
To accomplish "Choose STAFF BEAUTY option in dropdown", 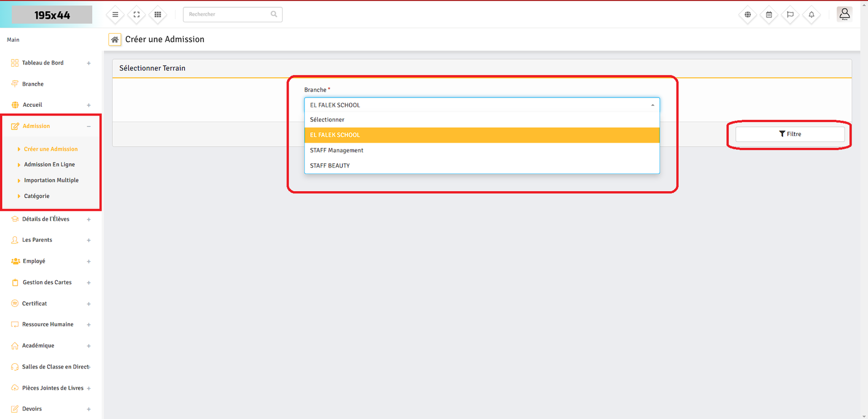I will click(330, 165).
